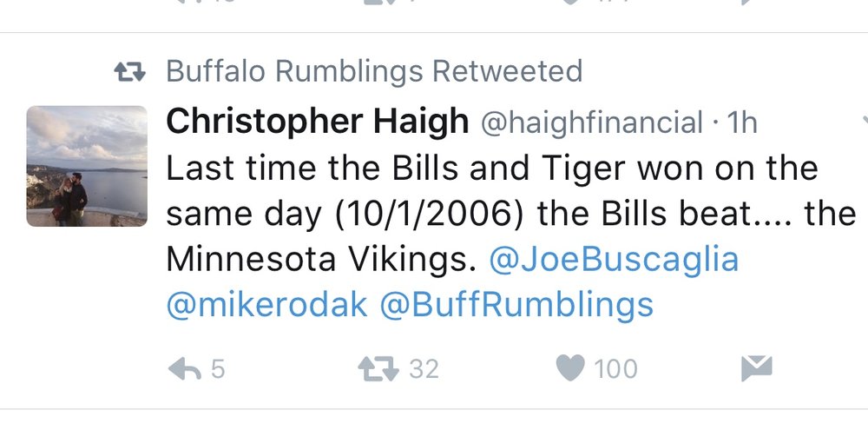
Task: Reply to Christopher Haigh's tweet
Action: pos(184,369)
